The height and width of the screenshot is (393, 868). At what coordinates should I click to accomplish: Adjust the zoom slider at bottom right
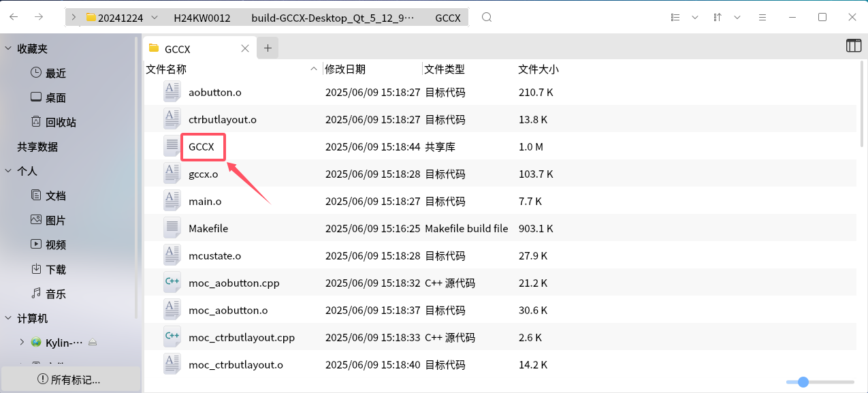803,382
